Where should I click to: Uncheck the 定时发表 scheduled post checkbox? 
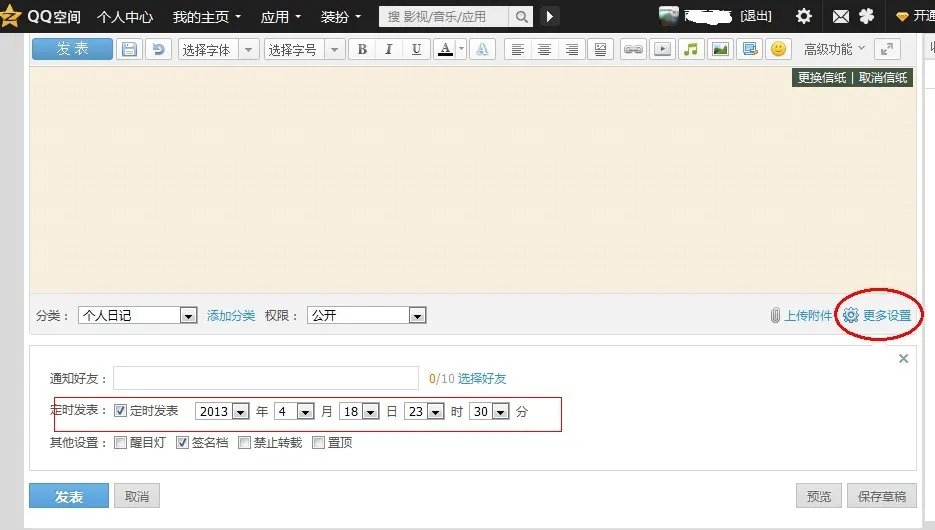120,411
